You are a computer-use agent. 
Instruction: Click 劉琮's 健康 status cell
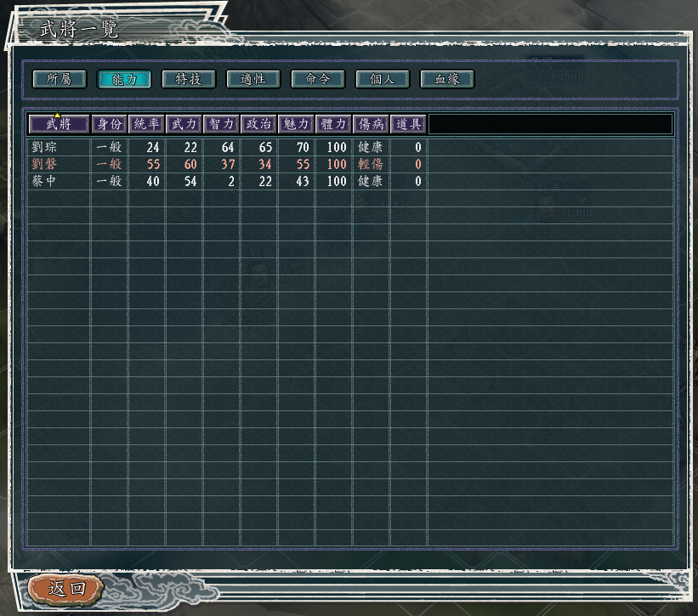[x=371, y=147]
